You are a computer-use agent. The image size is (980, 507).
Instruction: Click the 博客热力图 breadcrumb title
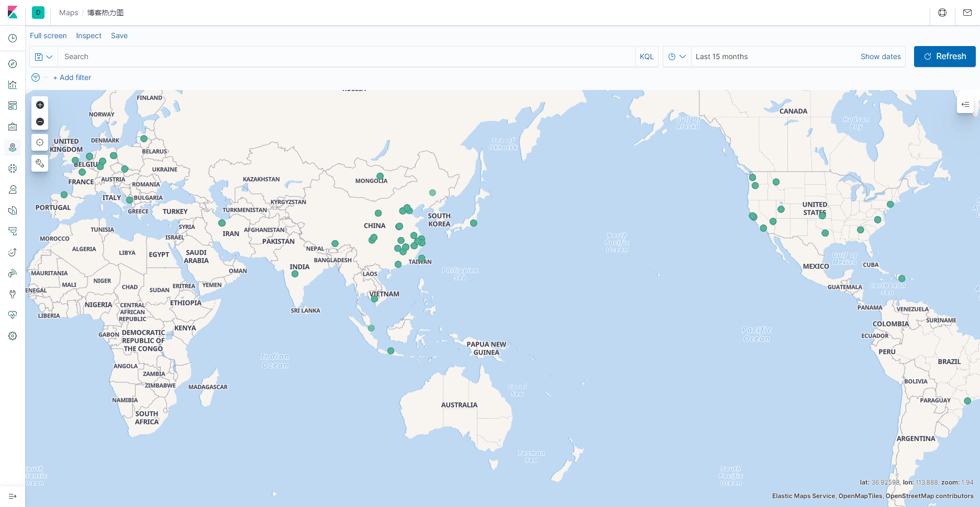105,13
